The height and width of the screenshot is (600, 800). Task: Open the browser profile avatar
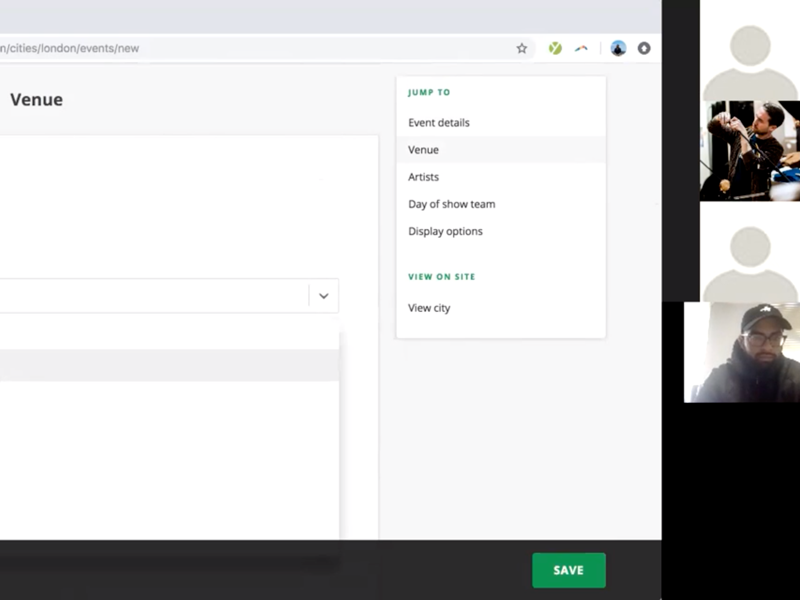coord(618,48)
